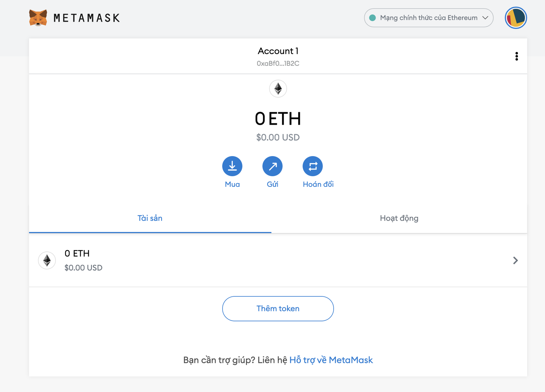
Task: Click the green network status dot
Action: [373, 18]
